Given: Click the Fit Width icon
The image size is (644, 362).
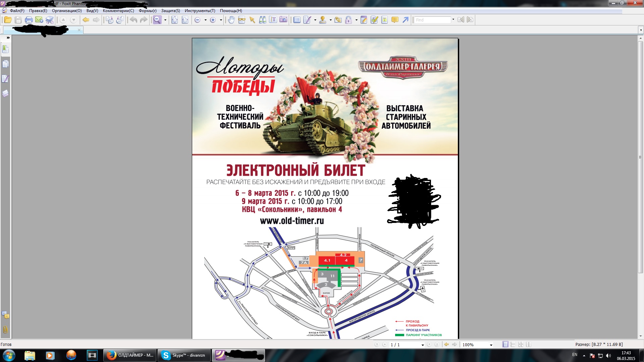Looking at the screenshot, I should 185,20.
